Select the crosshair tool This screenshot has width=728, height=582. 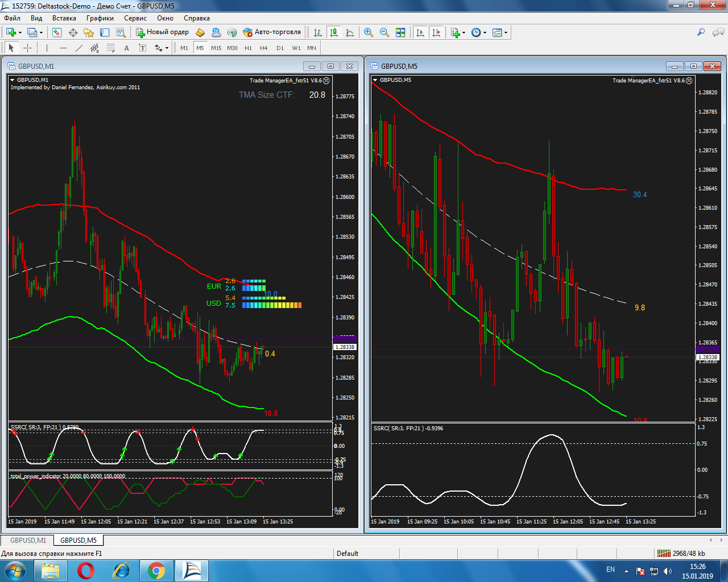[27, 48]
